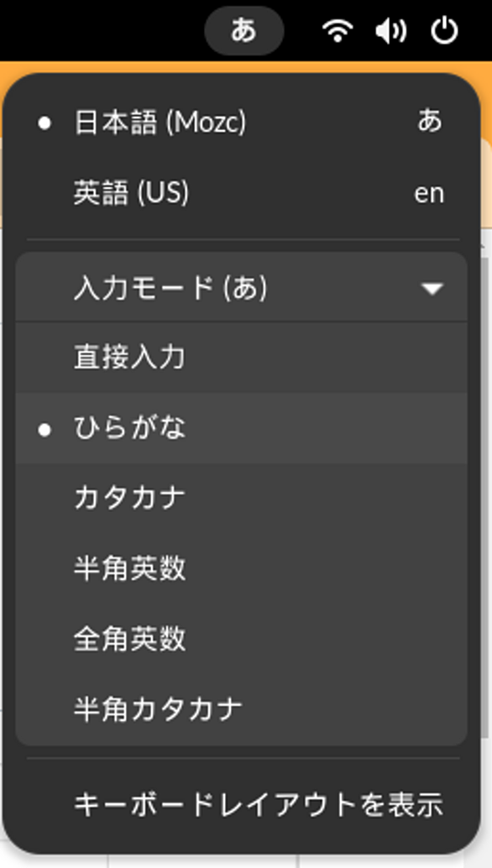Choose 直接入力 input mode
The width and height of the screenshot is (492, 868).
click(x=242, y=358)
